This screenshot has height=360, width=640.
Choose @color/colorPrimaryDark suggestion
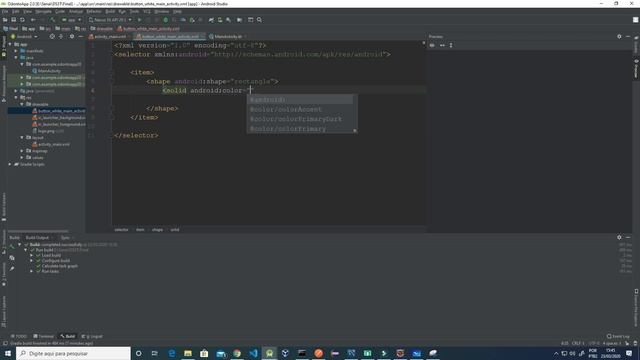tap(300, 119)
